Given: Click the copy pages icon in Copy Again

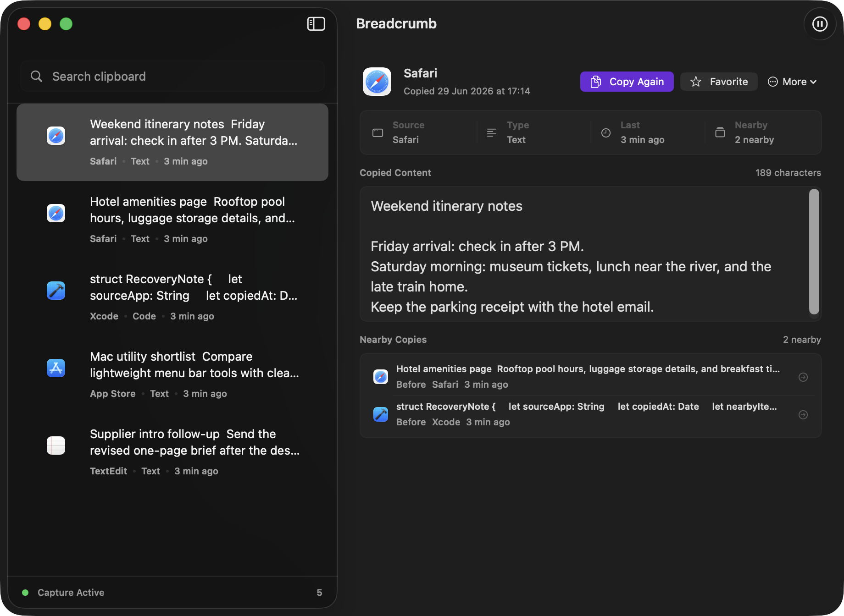Looking at the screenshot, I should [x=595, y=82].
